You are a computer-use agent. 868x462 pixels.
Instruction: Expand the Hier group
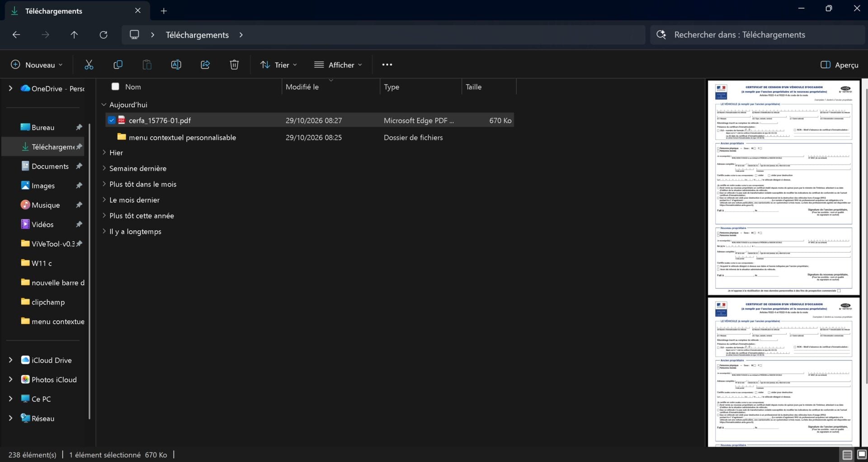click(104, 152)
